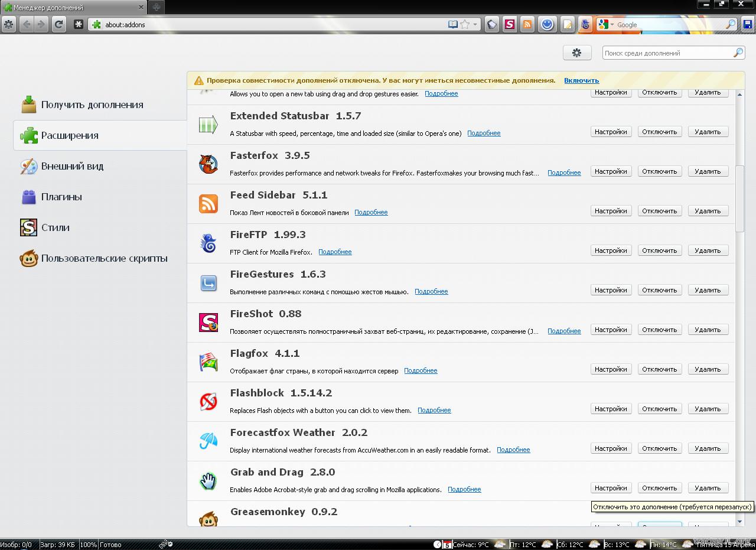Screen dimensions: 756x550
Task: Disable the FireGestures extension
Action: (659, 290)
